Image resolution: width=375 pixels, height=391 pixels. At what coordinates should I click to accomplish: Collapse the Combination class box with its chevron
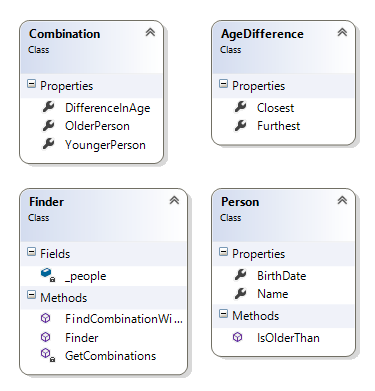150,32
